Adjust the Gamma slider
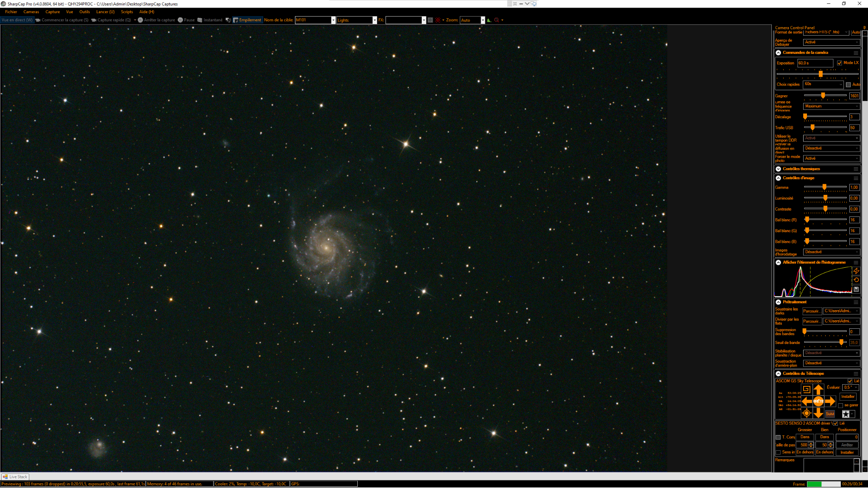This screenshot has width=868, height=488. click(x=824, y=187)
